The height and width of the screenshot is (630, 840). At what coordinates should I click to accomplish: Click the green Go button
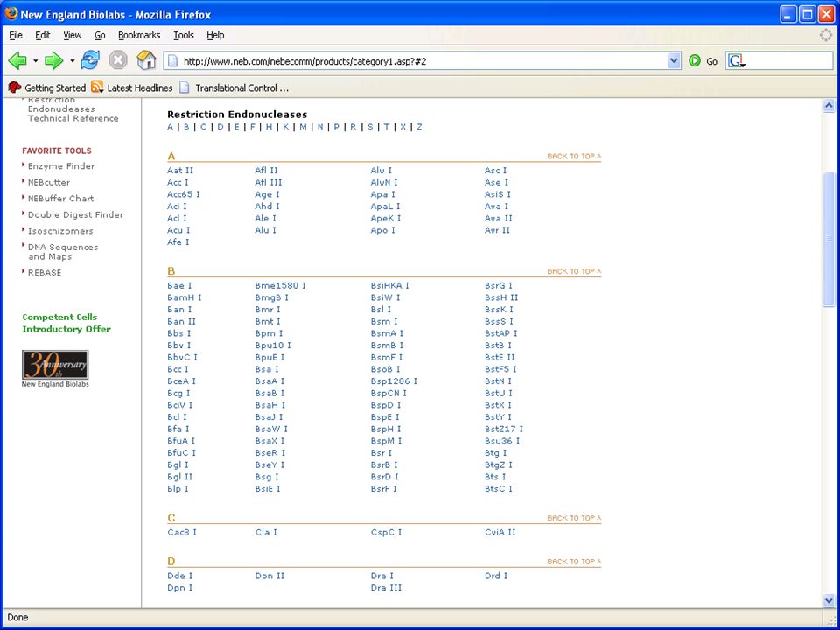coord(703,61)
